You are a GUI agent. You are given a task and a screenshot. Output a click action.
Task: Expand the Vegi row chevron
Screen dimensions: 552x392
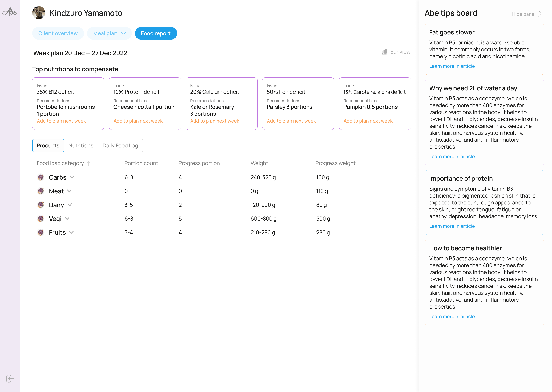67,219
